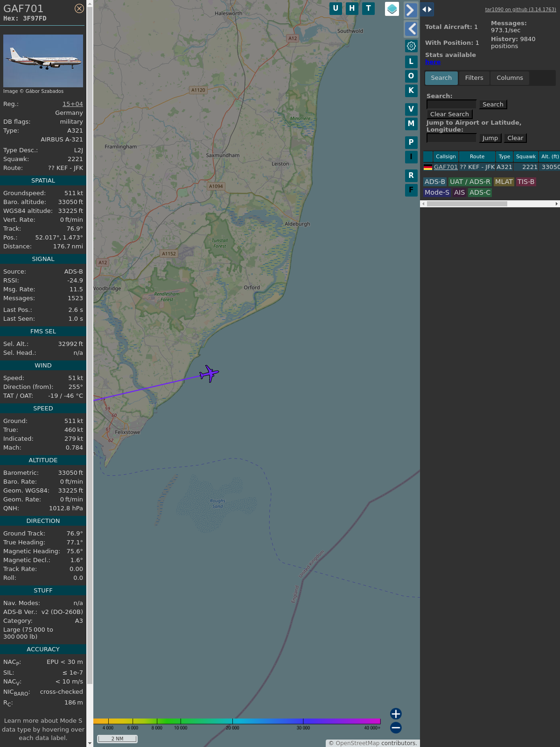Click the Squawk value 2221 in info panel
Viewport: 560px width, 747px height.
(x=75, y=159)
